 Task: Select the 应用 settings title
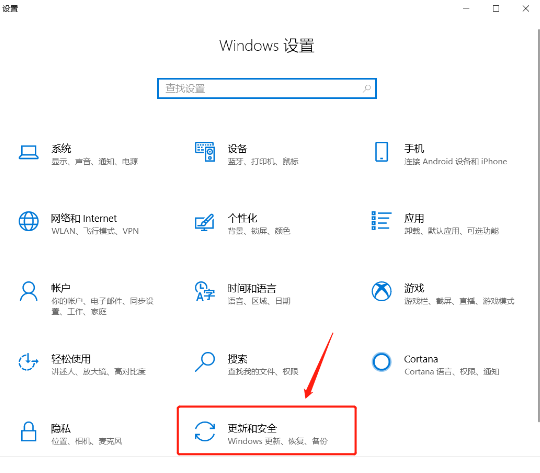(x=414, y=218)
